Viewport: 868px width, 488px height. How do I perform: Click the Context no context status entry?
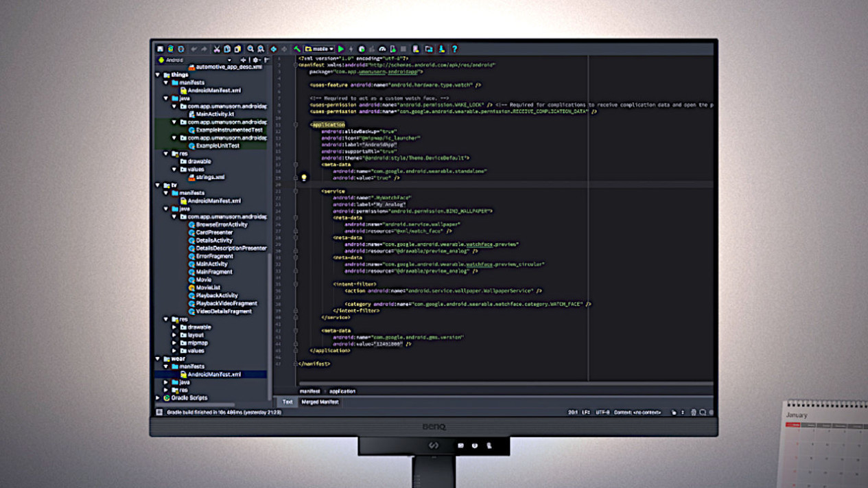click(x=637, y=413)
